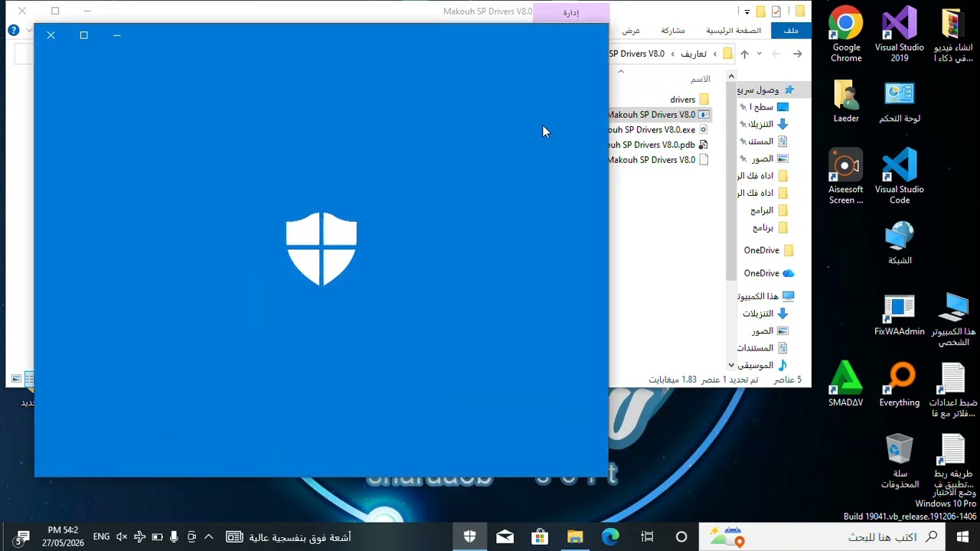The height and width of the screenshot is (551, 980).
Task: Switch to مشاركة ribbon tab
Action: pos(673,31)
